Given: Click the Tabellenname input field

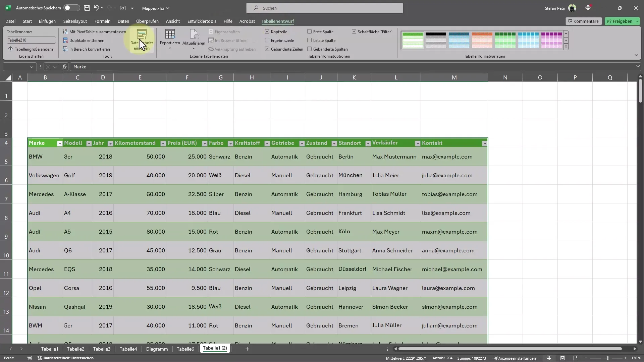Looking at the screenshot, I should click(x=31, y=40).
